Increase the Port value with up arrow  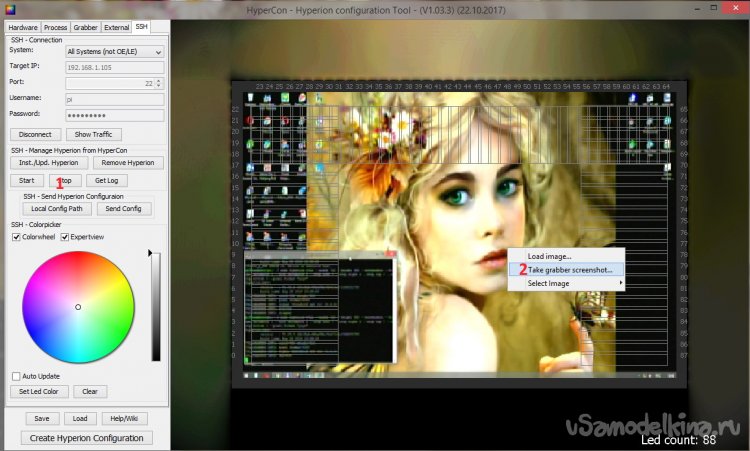[160, 80]
